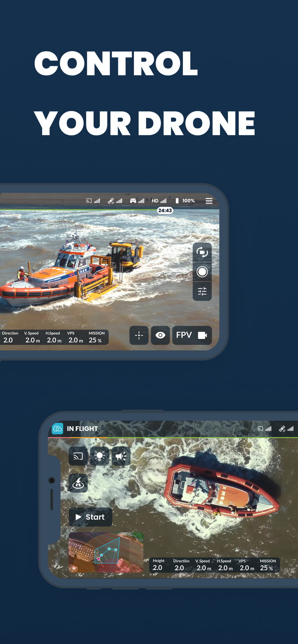Click the CONTROL headline text

coord(116,63)
